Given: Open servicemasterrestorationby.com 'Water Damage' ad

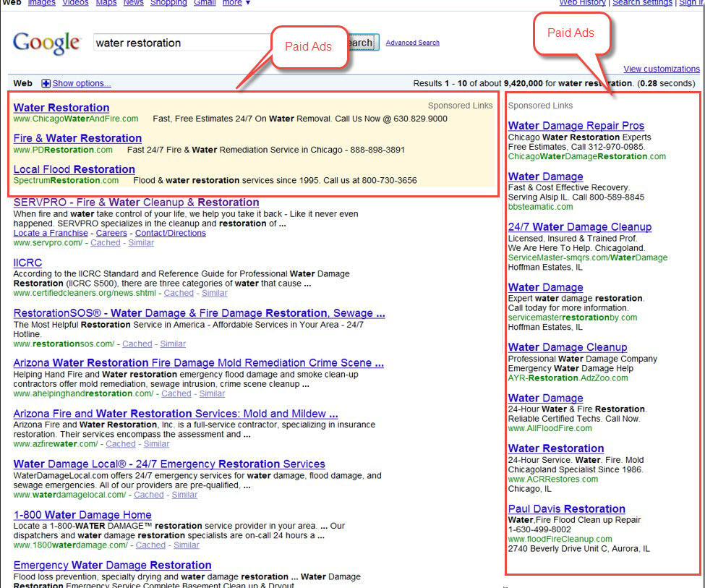Looking at the screenshot, I should click(545, 287).
